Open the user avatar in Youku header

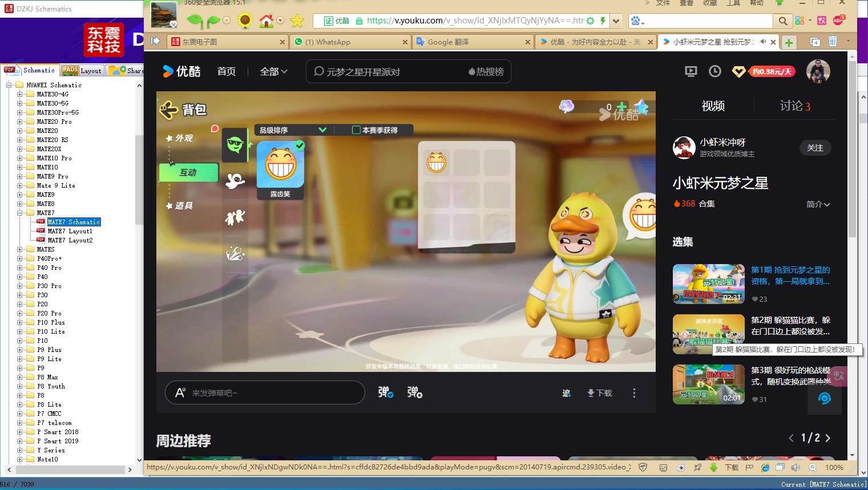[818, 71]
